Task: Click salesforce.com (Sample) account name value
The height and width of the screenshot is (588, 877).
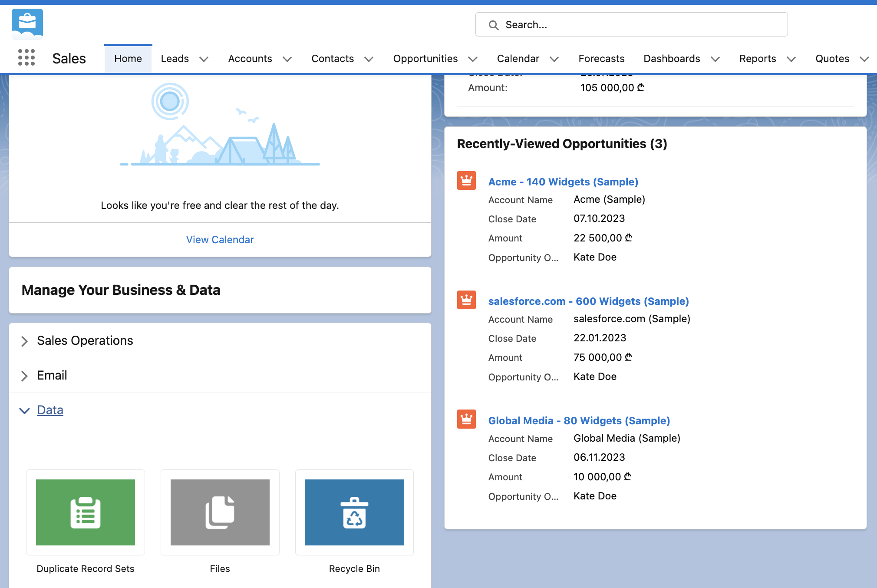Action: [x=632, y=319]
